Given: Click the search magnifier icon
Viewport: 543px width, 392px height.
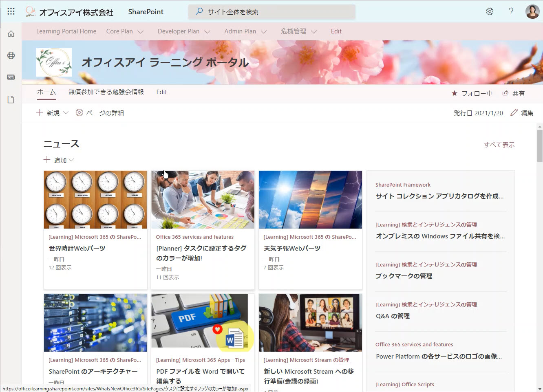Looking at the screenshot, I should coord(199,11).
